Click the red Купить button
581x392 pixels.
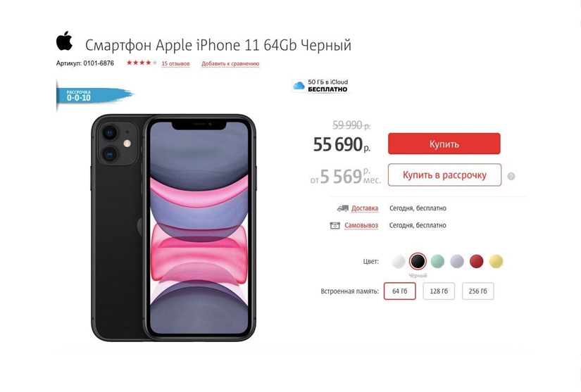pyautogui.click(x=444, y=144)
